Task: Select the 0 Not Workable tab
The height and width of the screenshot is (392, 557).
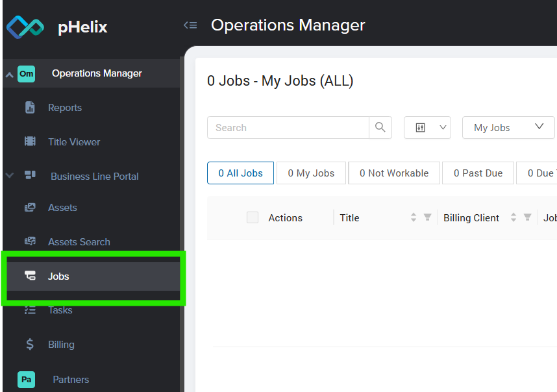Action: pyautogui.click(x=394, y=173)
